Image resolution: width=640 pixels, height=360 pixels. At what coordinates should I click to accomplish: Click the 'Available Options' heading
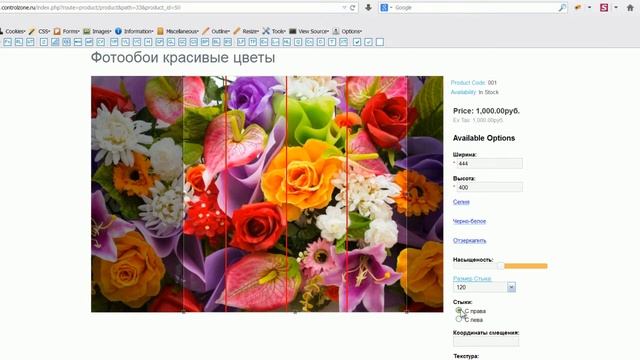(484, 138)
